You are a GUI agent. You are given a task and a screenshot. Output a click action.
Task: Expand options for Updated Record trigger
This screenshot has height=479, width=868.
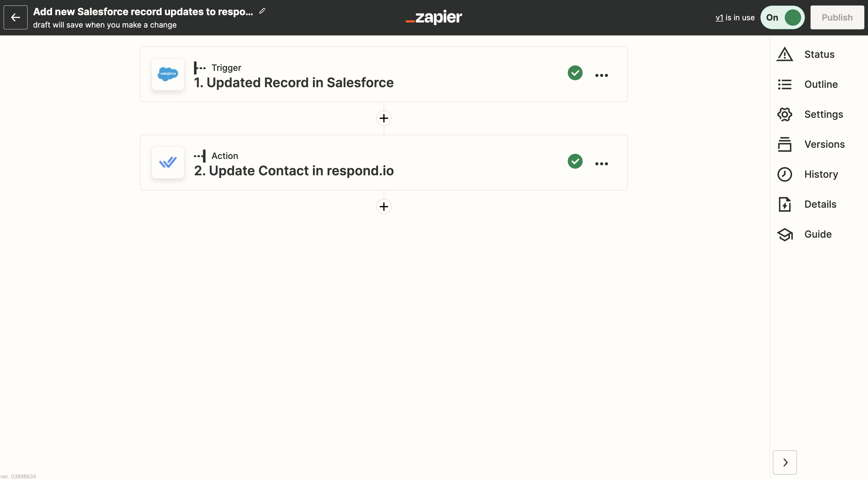tap(601, 73)
